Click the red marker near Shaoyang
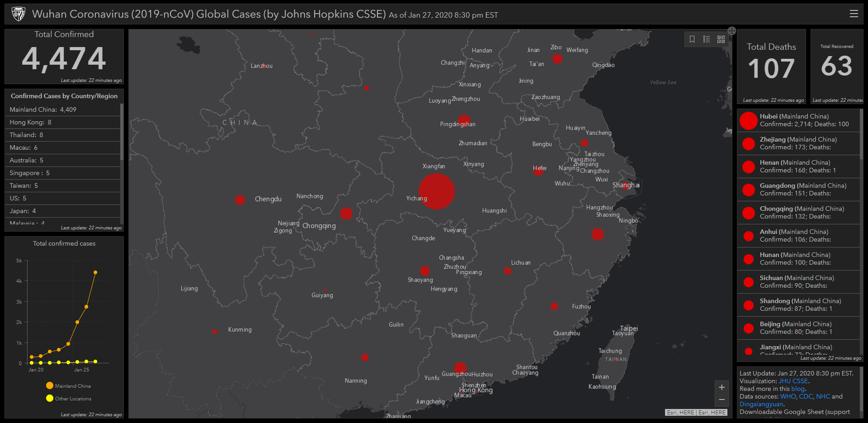The image size is (868, 423). click(x=425, y=271)
